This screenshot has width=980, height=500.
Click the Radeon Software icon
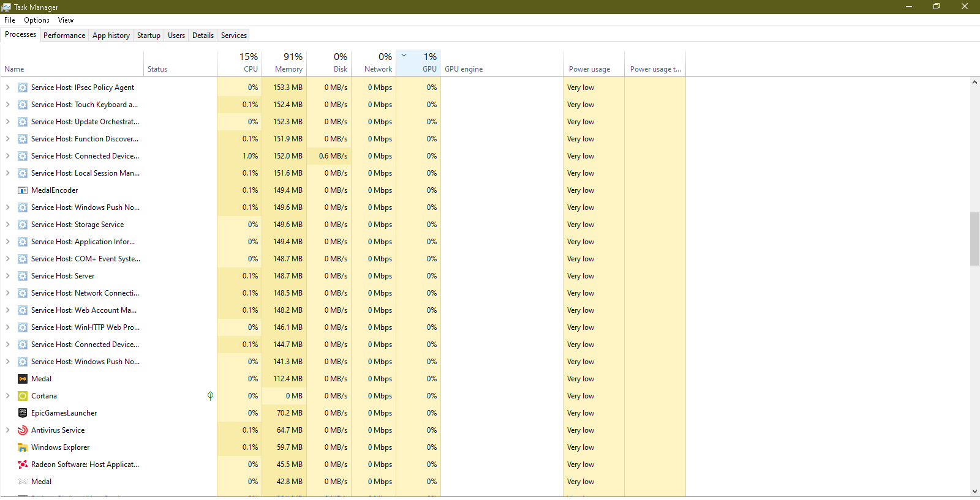click(23, 465)
